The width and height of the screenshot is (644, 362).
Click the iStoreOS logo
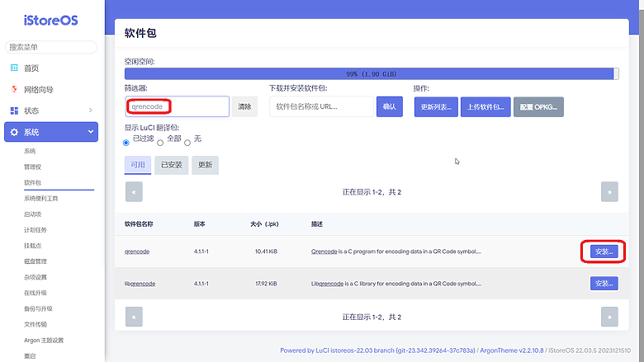[50, 20]
